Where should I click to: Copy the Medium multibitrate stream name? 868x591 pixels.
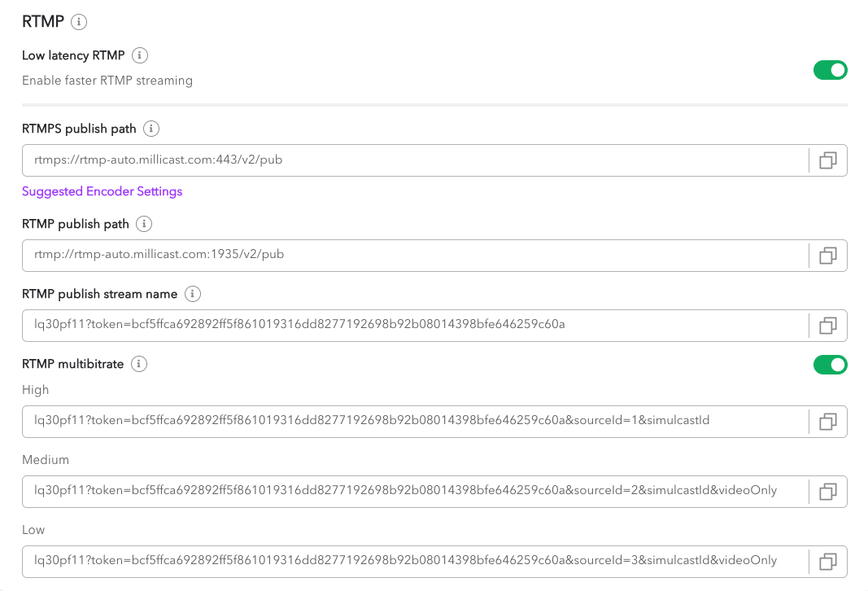click(x=828, y=491)
